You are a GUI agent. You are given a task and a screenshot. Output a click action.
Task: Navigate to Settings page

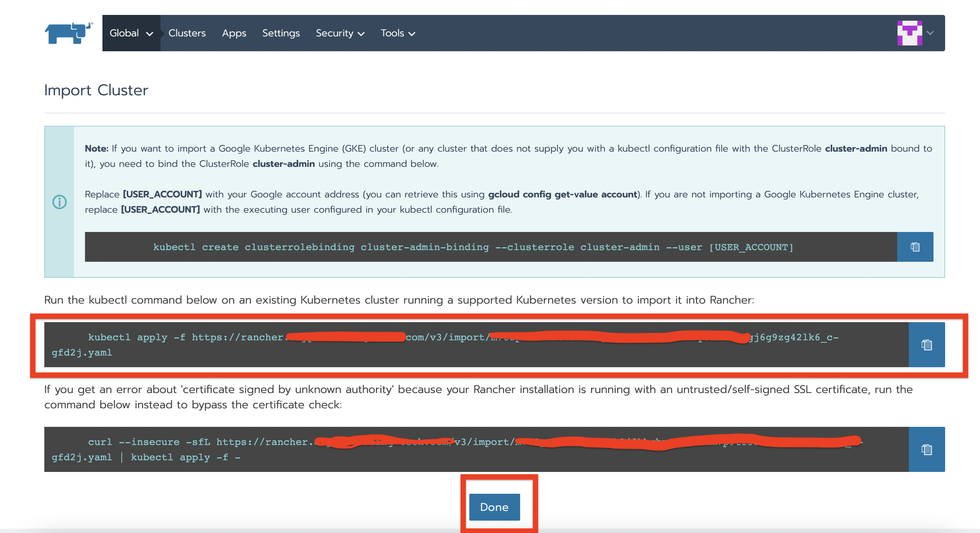click(281, 33)
